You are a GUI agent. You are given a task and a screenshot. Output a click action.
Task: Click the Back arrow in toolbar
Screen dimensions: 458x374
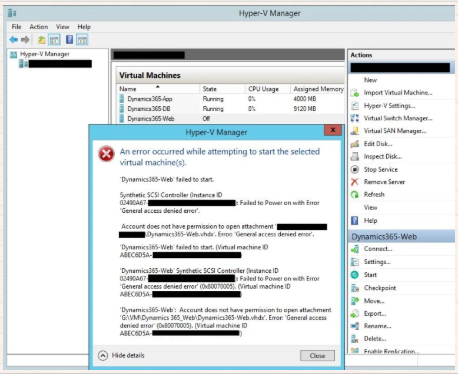pyautogui.click(x=14, y=40)
